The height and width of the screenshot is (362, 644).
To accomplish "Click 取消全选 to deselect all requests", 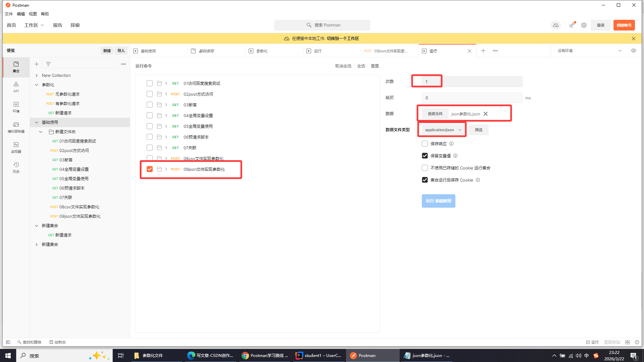I will 343,66.
